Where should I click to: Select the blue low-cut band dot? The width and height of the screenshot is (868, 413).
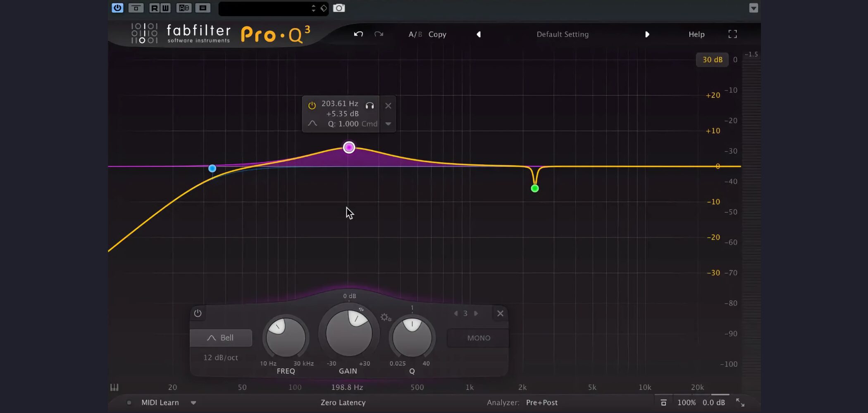(212, 169)
